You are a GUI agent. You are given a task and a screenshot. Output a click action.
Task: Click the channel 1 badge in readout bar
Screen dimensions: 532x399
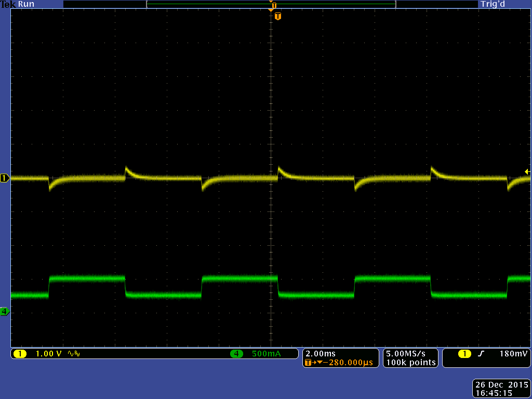click(20, 354)
